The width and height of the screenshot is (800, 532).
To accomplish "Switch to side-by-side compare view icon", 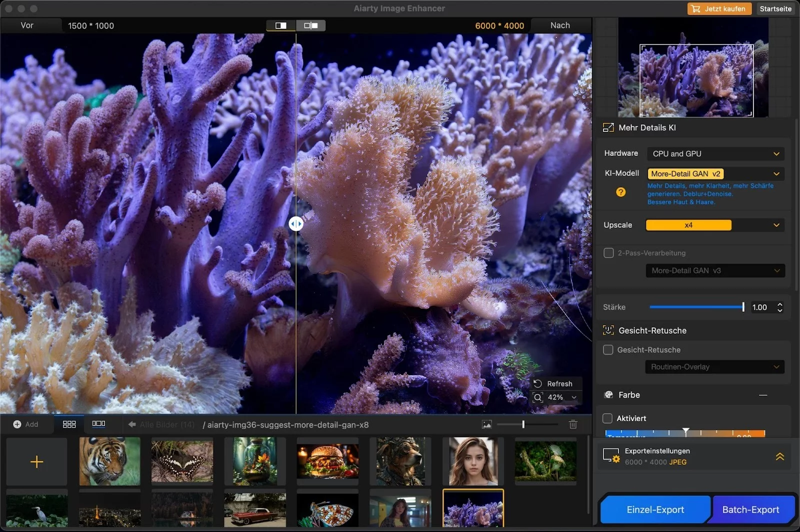I will tap(310, 25).
